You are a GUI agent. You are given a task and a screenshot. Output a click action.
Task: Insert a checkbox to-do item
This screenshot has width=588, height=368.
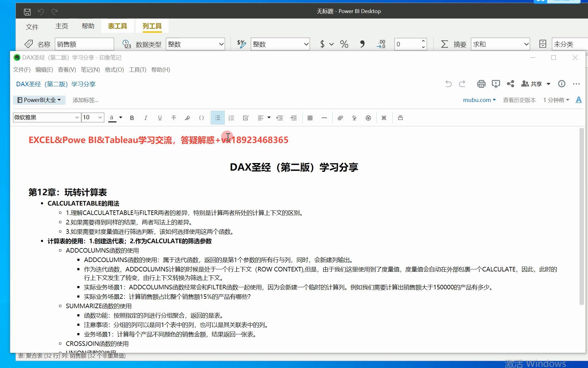point(246,118)
